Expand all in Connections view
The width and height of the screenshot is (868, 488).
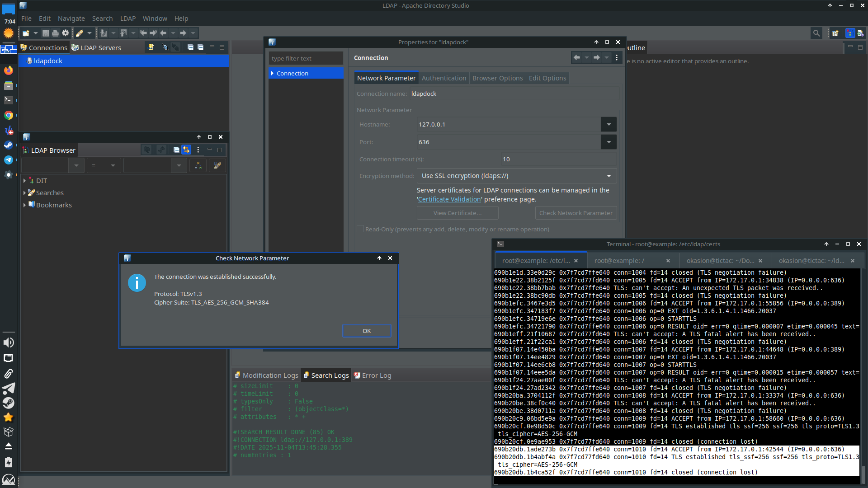(x=190, y=47)
